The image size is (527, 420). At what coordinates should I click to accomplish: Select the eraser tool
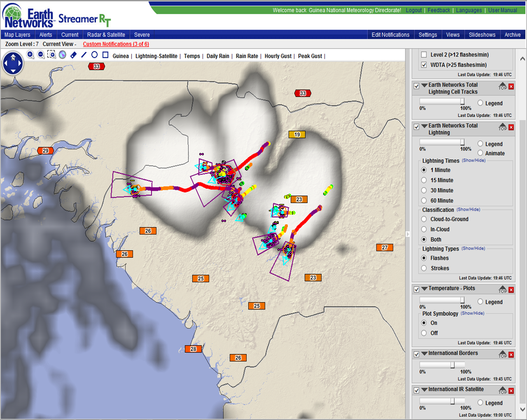[x=73, y=55]
